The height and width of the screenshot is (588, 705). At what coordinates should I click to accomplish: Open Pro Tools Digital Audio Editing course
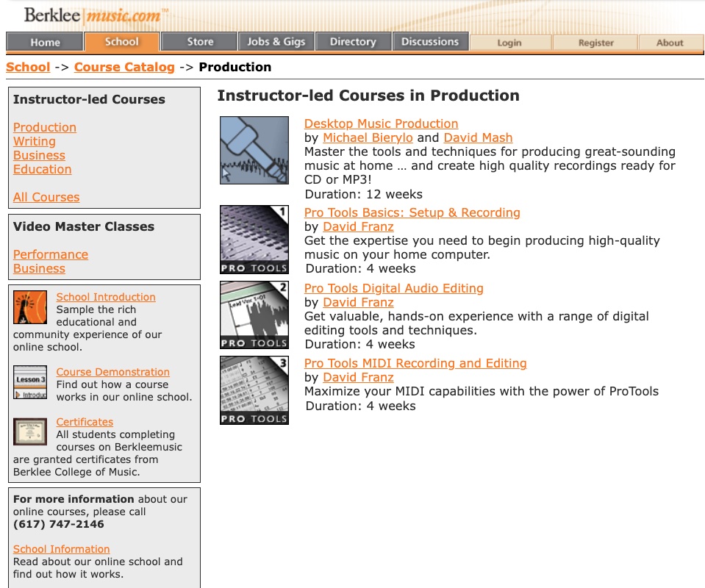point(394,288)
